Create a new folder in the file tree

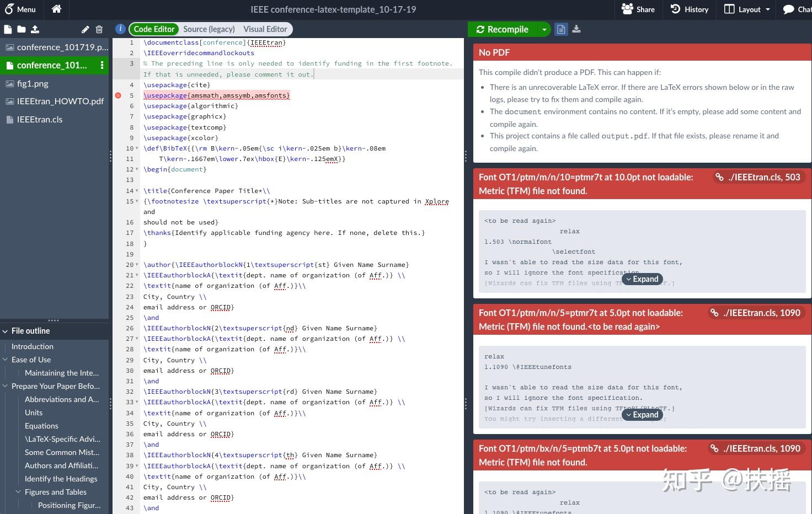coord(21,29)
